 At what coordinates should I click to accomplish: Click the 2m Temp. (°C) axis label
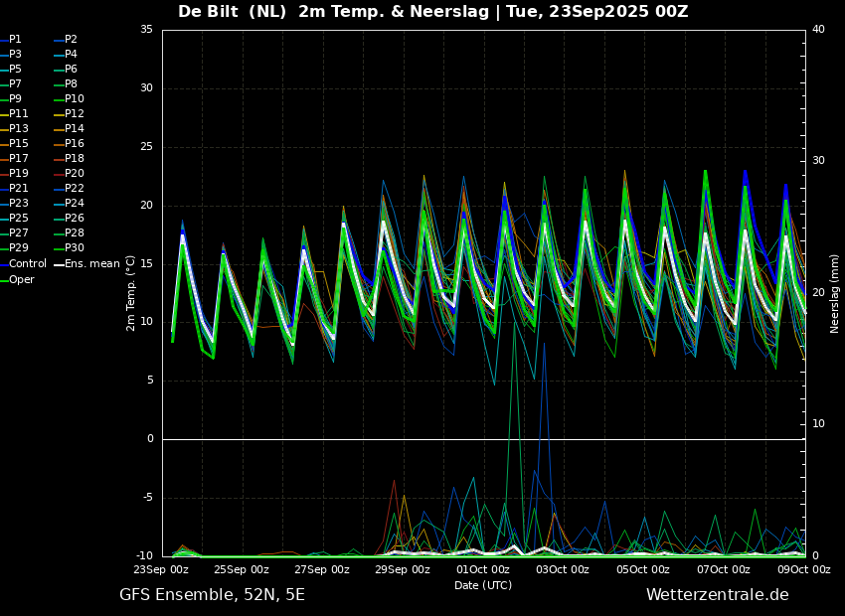tap(131, 293)
